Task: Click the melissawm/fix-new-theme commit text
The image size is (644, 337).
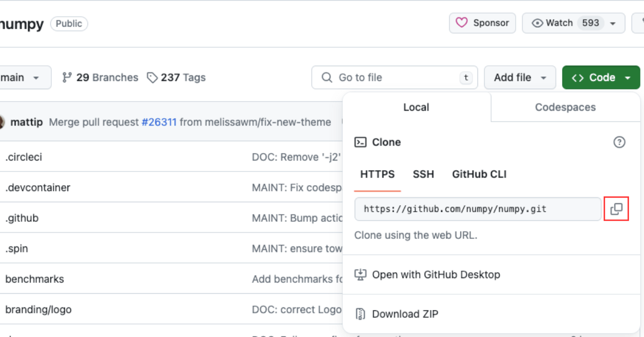Action: [267, 122]
